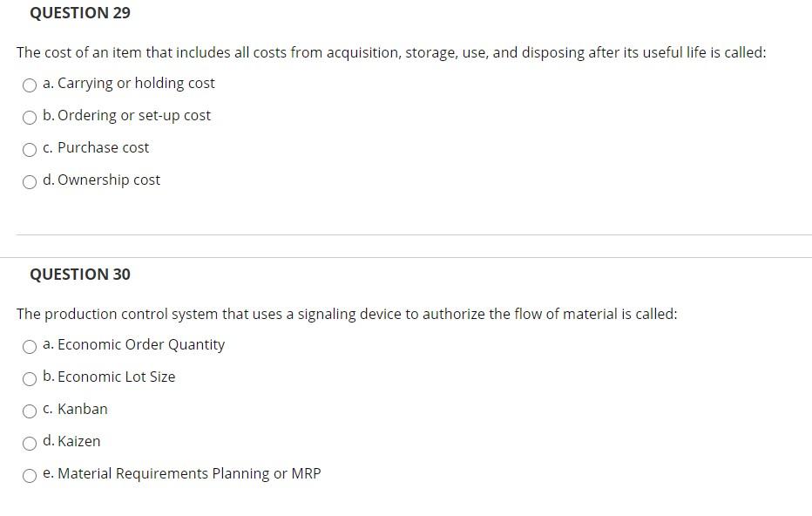Click the QUESTION 29 heading
812x516 pixels.
click(x=80, y=13)
